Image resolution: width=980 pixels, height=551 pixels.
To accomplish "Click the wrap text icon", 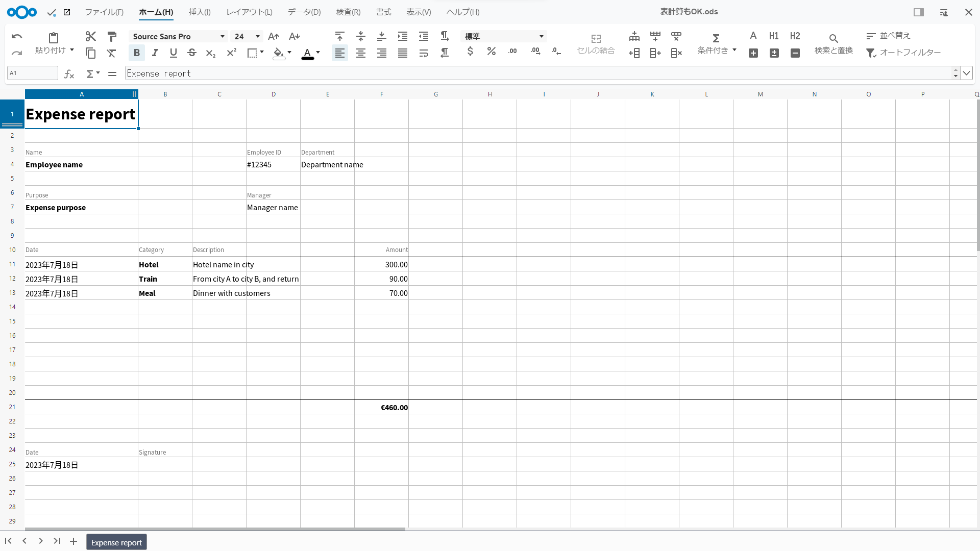I will coord(424,53).
